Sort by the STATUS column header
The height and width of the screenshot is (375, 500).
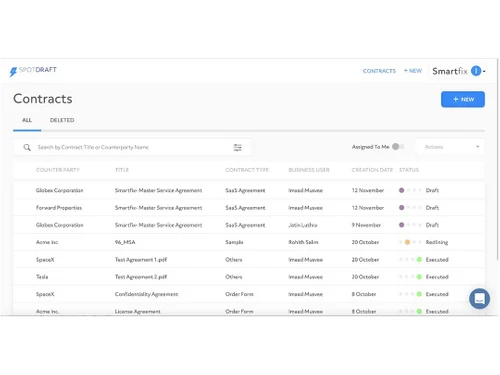pos(409,170)
